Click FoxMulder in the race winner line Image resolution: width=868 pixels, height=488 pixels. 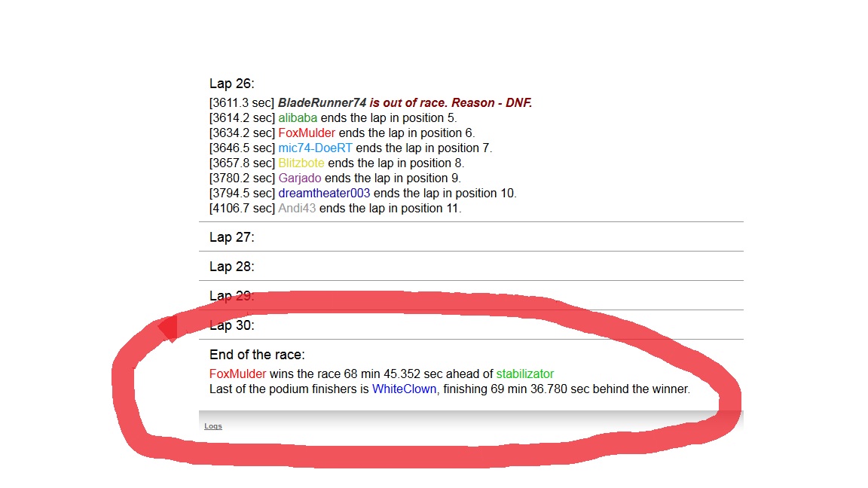point(238,374)
